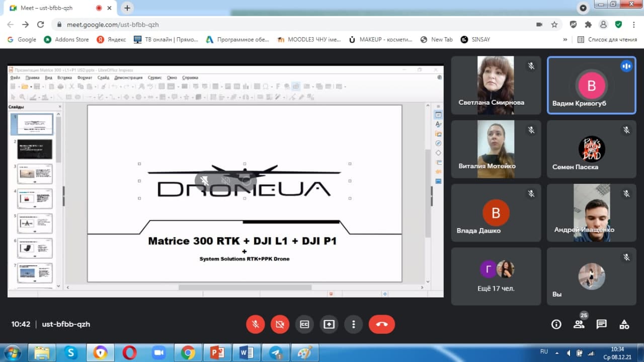Toggle captions with the CC button

pyautogui.click(x=304, y=324)
